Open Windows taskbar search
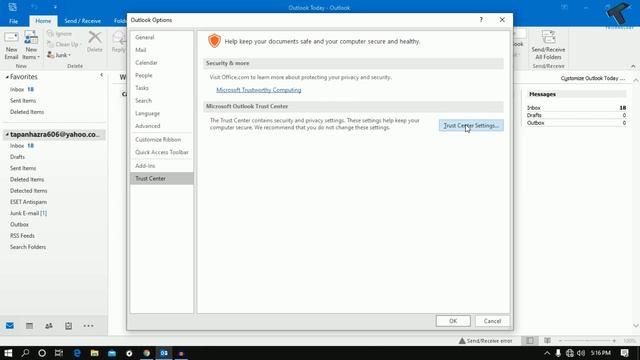Viewport: 640px width, 360px height. [25, 353]
